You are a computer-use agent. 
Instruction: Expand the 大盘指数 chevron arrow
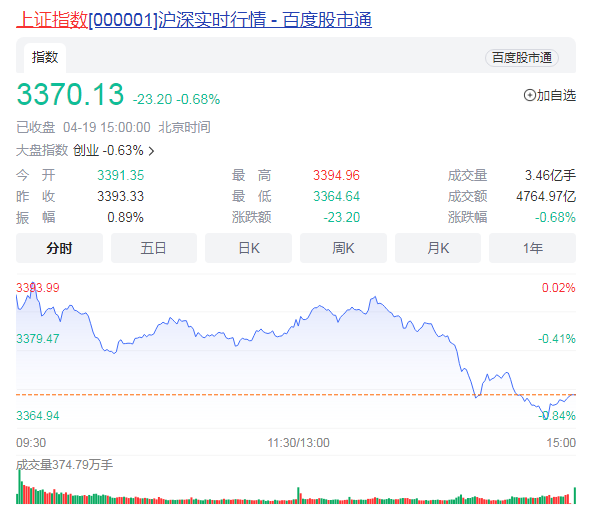point(152,151)
